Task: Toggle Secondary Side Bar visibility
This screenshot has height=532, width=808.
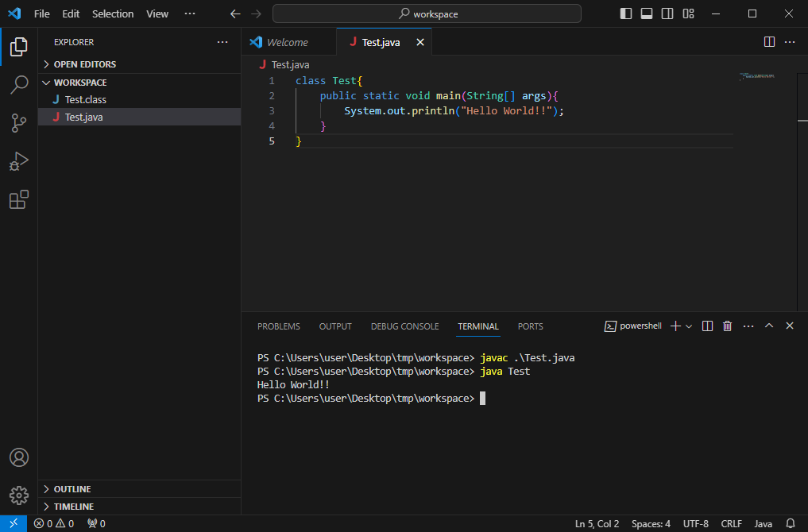Action: pyautogui.click(x=667, y=14)
